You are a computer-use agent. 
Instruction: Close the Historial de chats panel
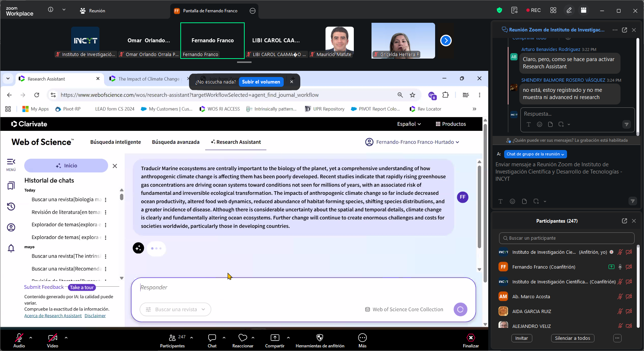115,166
